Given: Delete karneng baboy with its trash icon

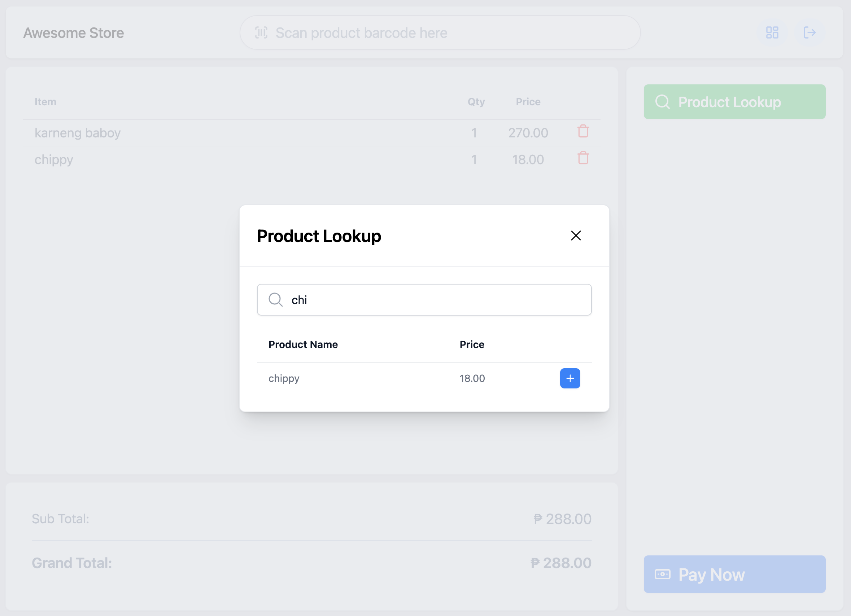Looking at the screenshot, I should [x=583, y=132].
